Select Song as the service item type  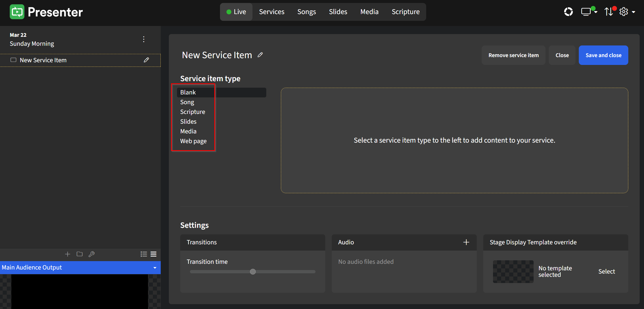point(187,102)
